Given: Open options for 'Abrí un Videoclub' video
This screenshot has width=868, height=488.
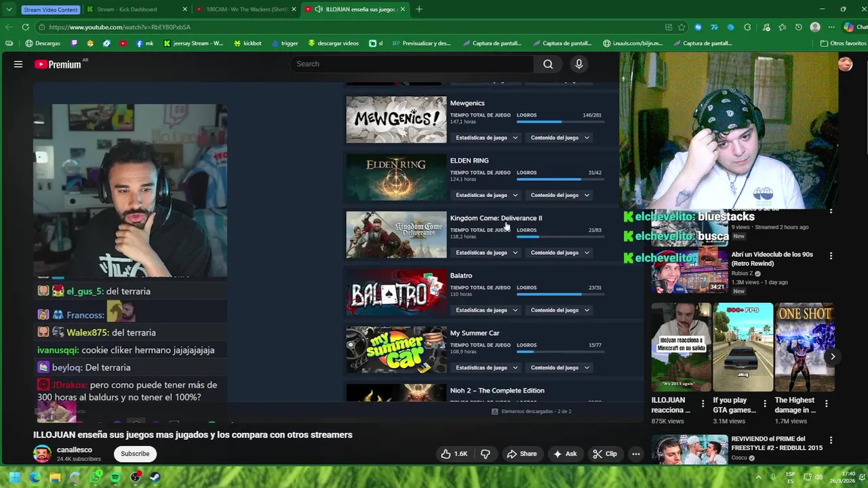Looking at the screenshot, I should [x=831, y=256].
